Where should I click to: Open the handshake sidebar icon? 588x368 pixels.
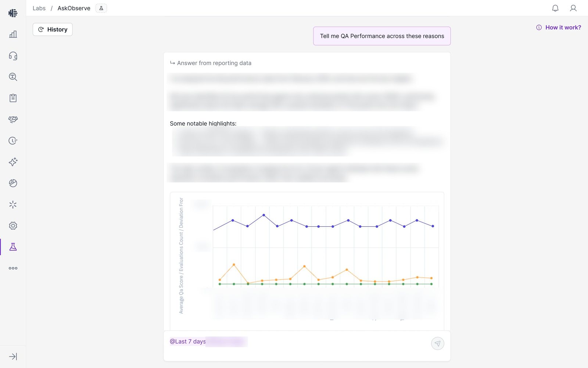click(13, 119)
